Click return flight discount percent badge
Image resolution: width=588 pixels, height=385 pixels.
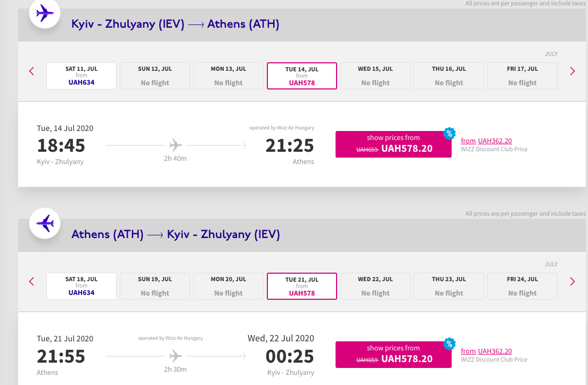coord(450,344)
